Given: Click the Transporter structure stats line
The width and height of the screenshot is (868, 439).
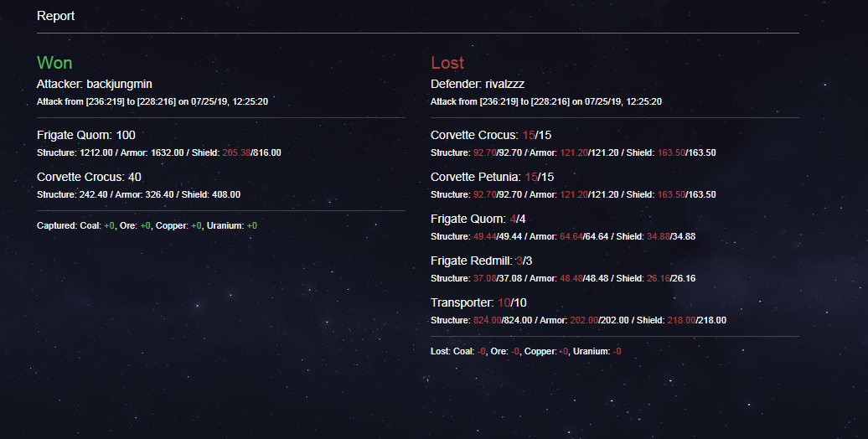Looking at the screenshot, I should tap(578, 321).
